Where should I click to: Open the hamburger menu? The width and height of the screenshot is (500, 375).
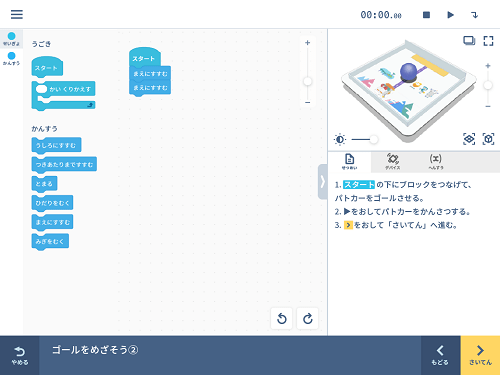pos(17,14)
